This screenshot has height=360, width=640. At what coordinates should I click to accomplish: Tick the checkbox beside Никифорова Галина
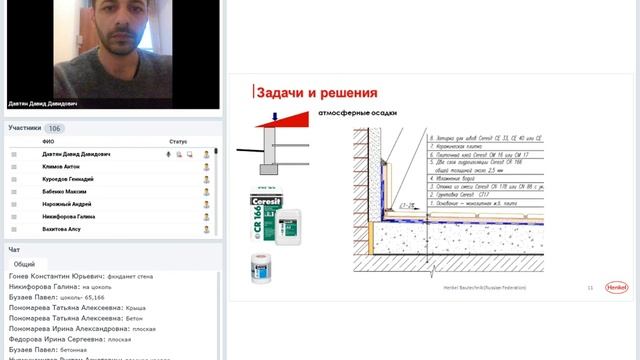tap(14, 217)
